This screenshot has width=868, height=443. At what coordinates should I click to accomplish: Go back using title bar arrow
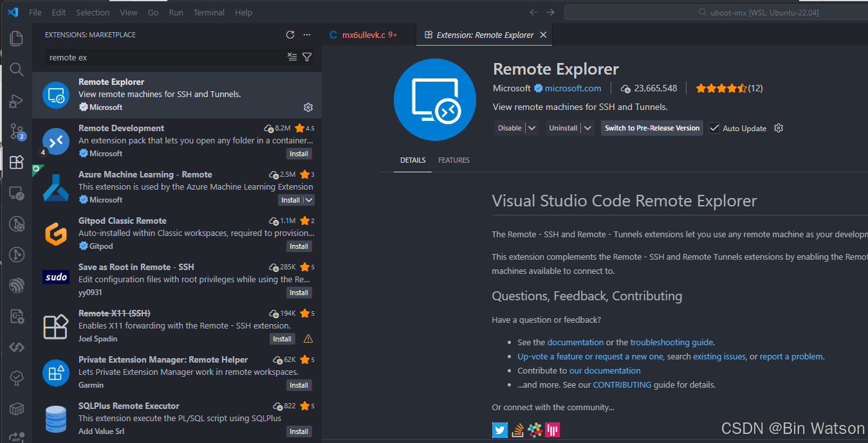[x=533, y=12]
